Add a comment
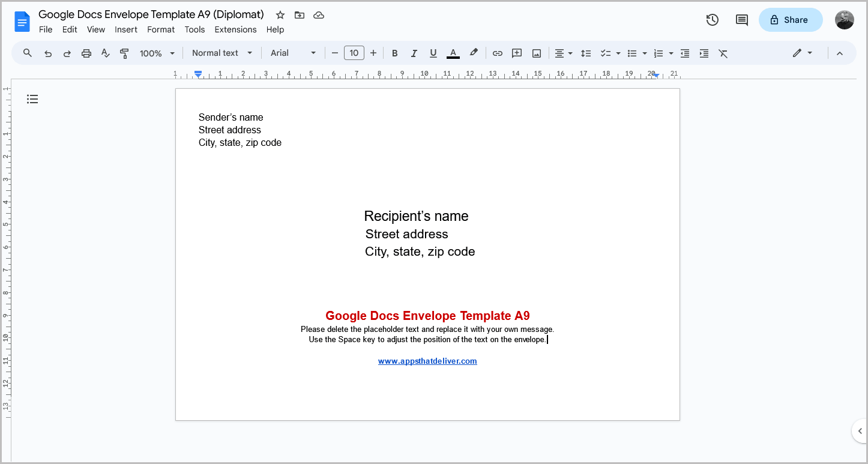The width and height of the screenshot is (868, 464). click(516, 53)
